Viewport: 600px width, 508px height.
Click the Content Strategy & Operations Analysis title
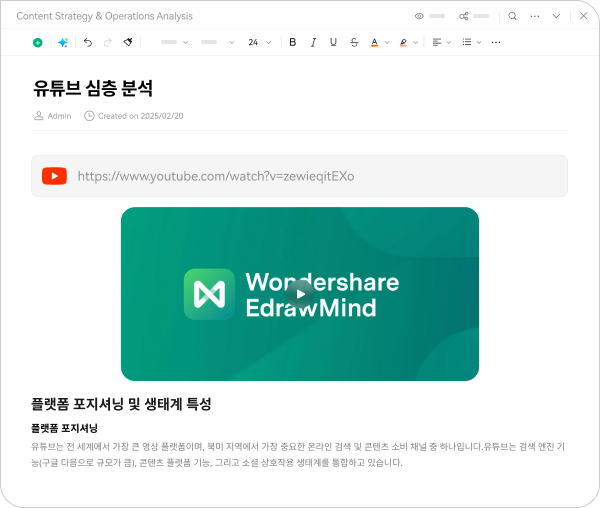pyautogui.click(x=104, y=16)
